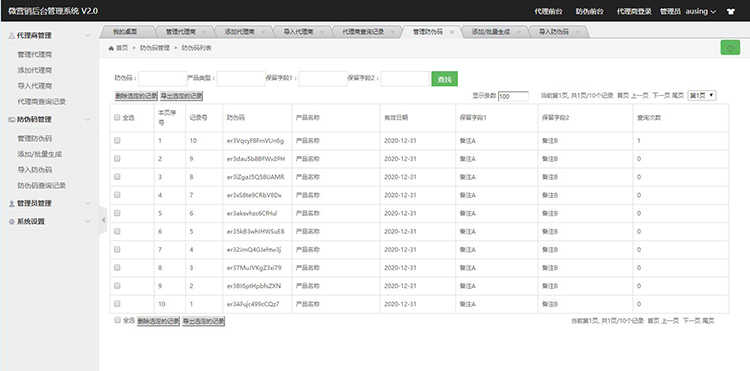Collapse the 防伪码管理 sidebar section arrow
The height and width of the screenshot is (371, 750).
(x=88, y=120)
